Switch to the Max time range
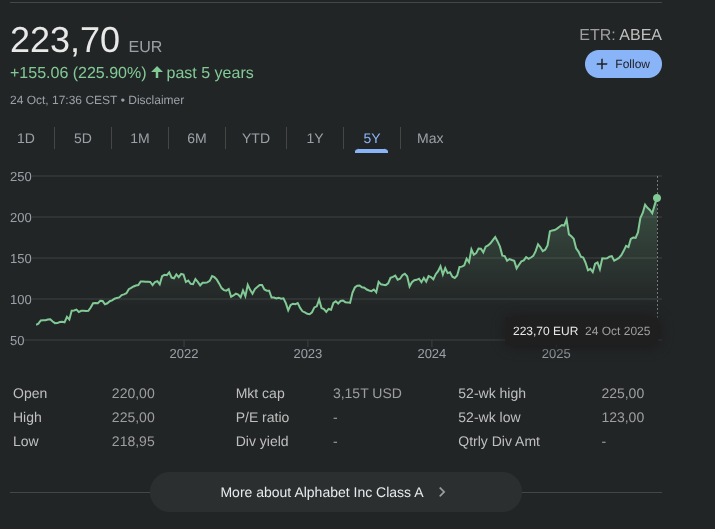Screen dimensions: 715x529 click(430, 138)
